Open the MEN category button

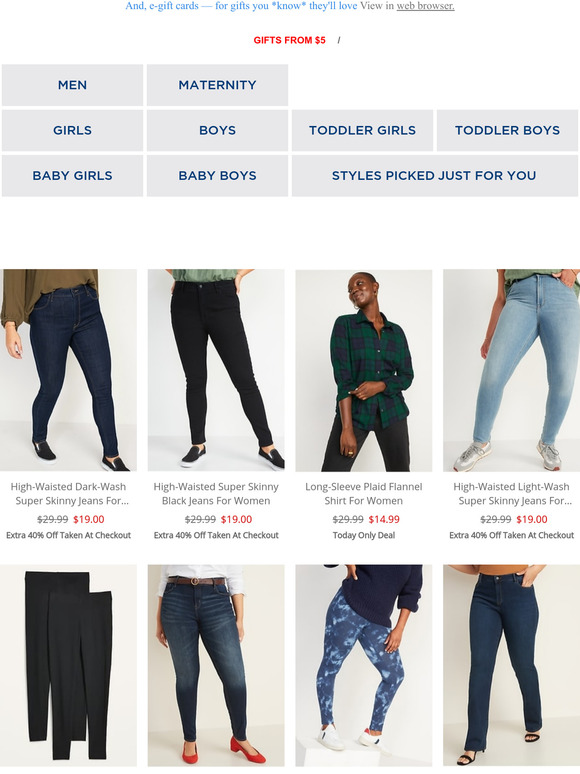(x=72, y=85)
